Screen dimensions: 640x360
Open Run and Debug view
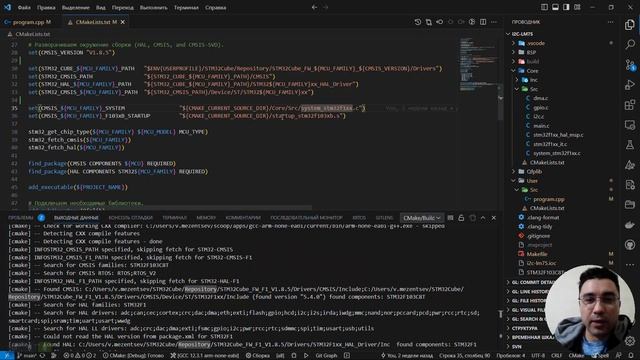coord(630,84)
